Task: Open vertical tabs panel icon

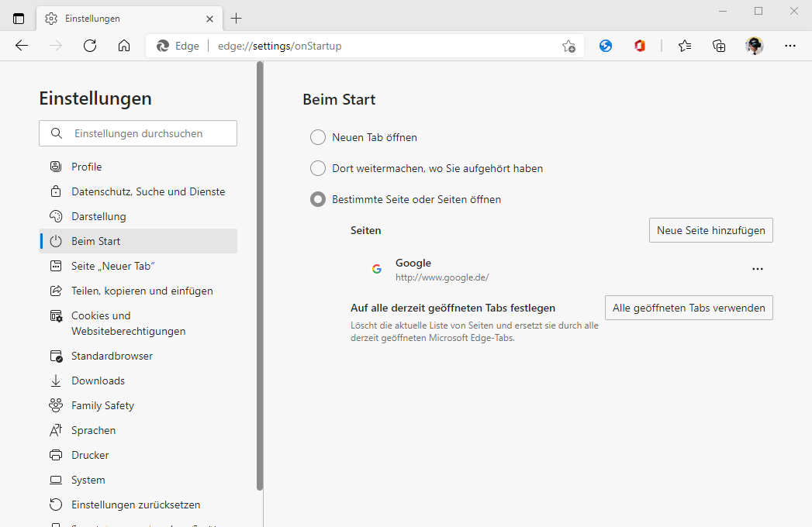Action: pos(19,19)
